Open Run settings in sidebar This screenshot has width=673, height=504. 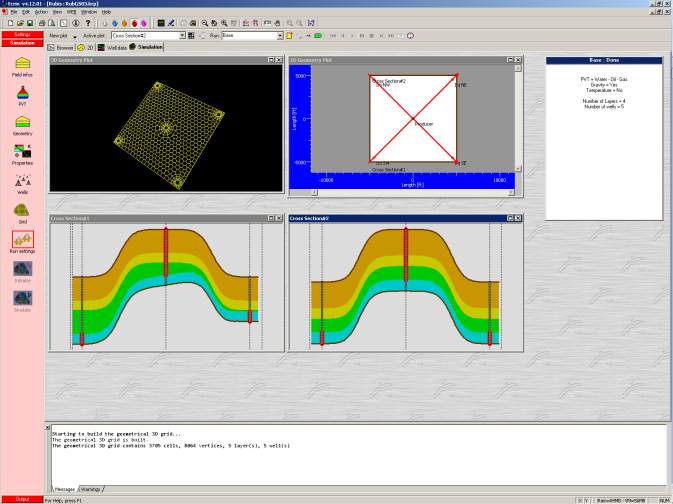(x=22, y=241)
